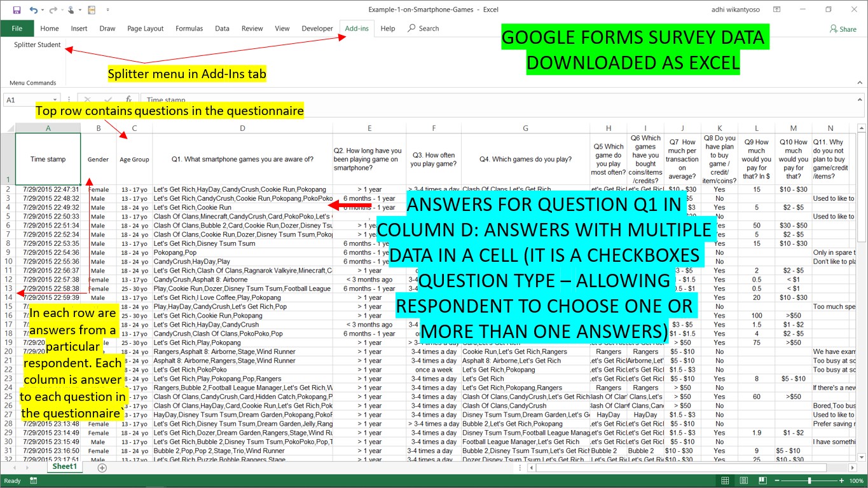Viewport: 868px width, 488px height.
Task: Click the horizontal scrollbar right arrow
Action: coord(851,467)
